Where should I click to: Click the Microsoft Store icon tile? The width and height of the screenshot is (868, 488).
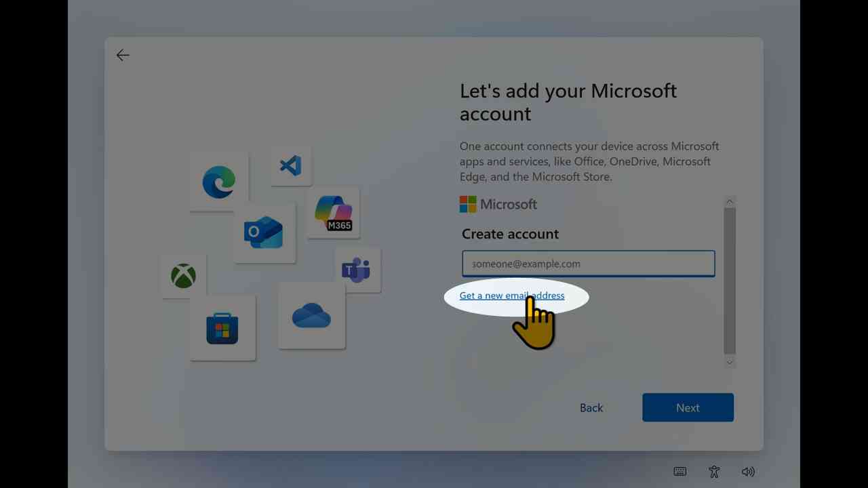pyautogui.click(x=222, y=328)
